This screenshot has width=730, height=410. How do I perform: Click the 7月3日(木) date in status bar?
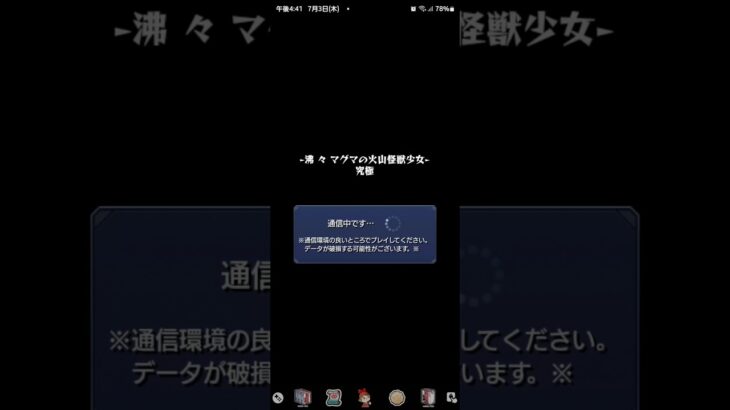tap(323, 9)
